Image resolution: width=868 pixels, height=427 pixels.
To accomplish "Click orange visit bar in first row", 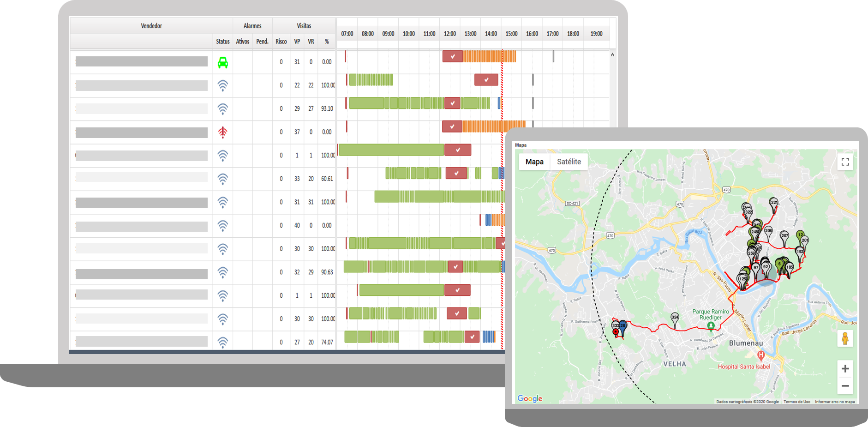I will [489, 56].
